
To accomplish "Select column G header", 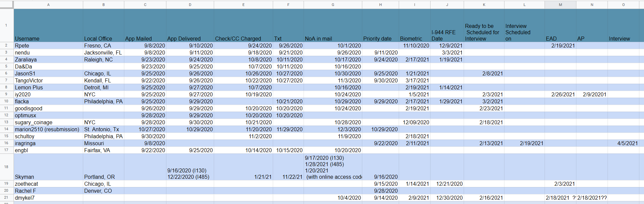I will pos(333,5).
